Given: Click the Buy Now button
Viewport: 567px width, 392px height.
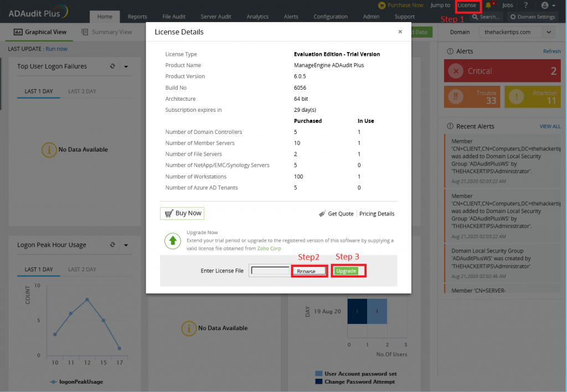Looking at the screenshot, I should pyautogui.click(x=182, y=213).
